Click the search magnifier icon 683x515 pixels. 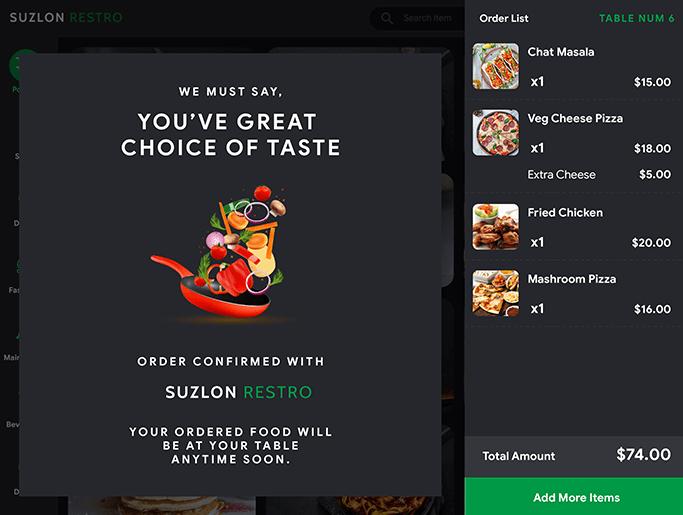(387, 18)
